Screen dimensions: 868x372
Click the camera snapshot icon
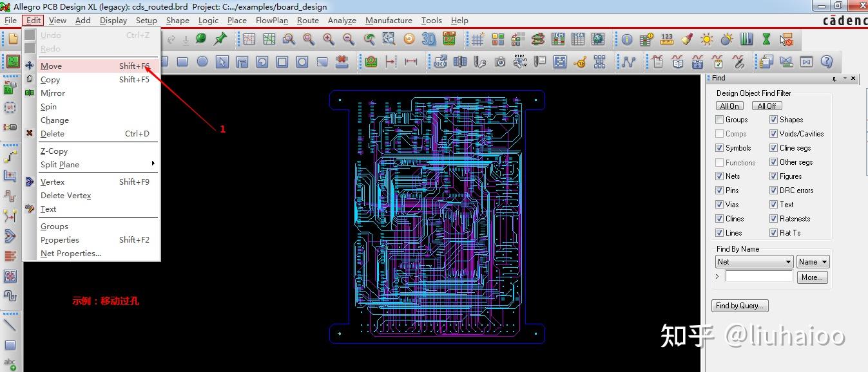(x=499, y=62)
